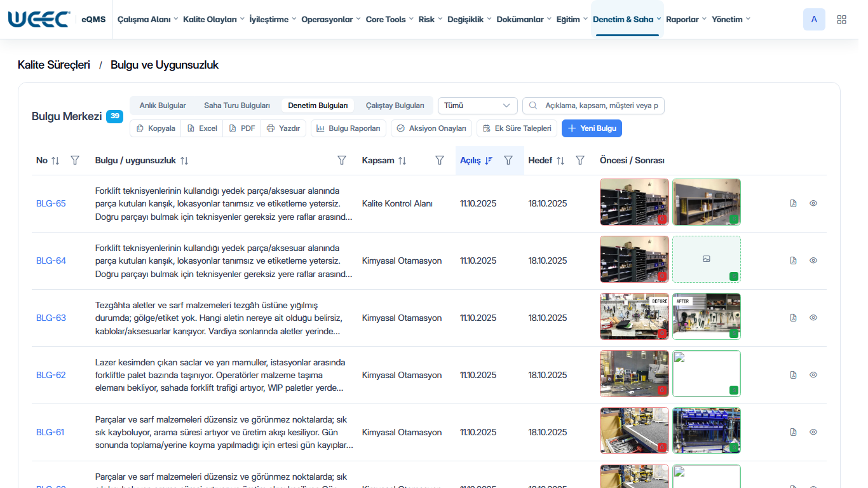The height and width of the screenshot is (488, 868).
Task: Sort by Bulgu / uygunsuzluk column arrows
Action: (x=184, y=161)
